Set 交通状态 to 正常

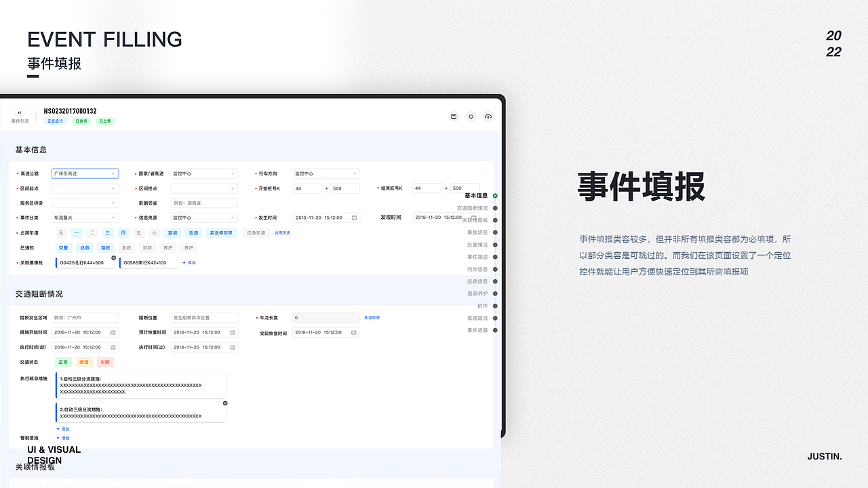click(x=64, y=362)
